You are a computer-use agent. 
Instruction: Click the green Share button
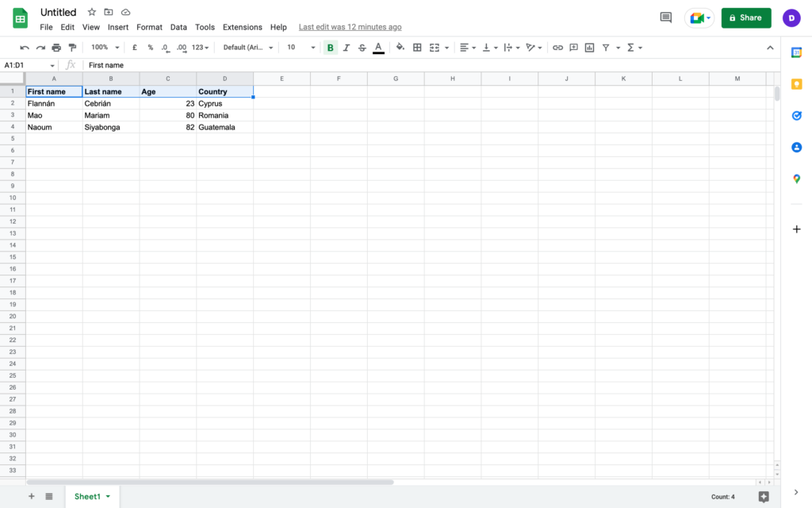(x=745, y=17)
